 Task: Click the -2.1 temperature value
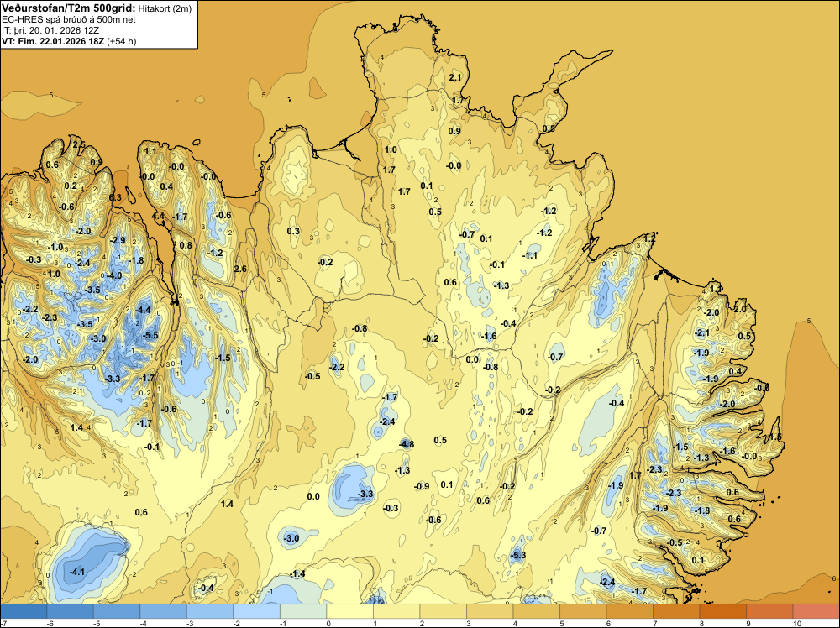[702, 332]
